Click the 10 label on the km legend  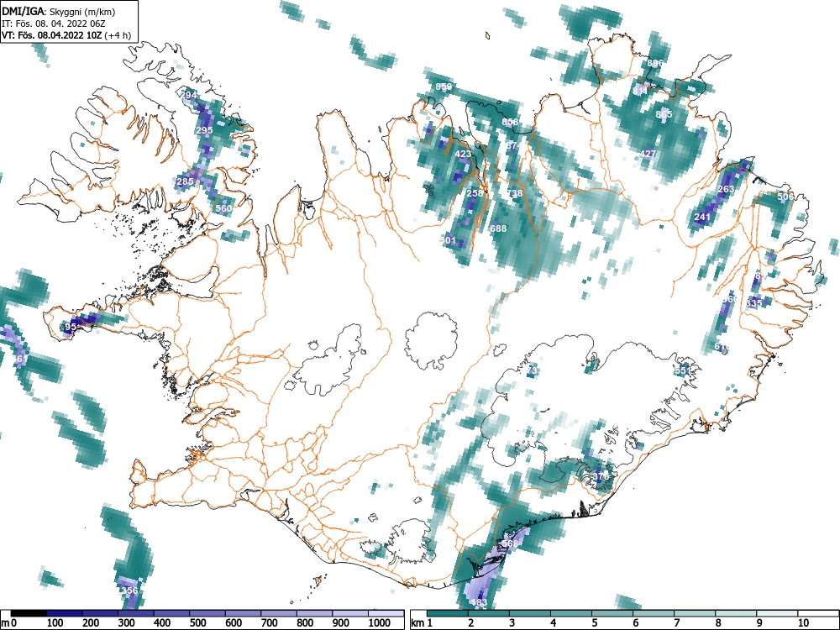click(x=802, y=623)
